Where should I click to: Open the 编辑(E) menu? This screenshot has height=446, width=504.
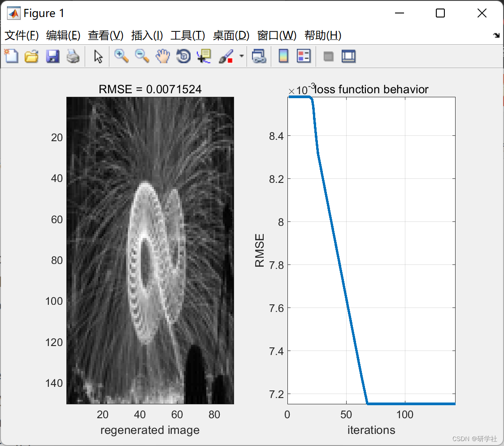(x=63, y=35)
